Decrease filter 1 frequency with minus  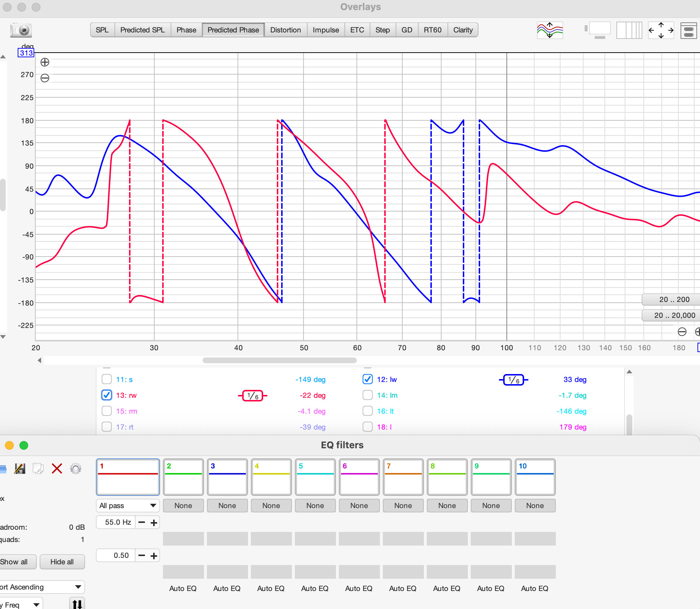[142, 523]
